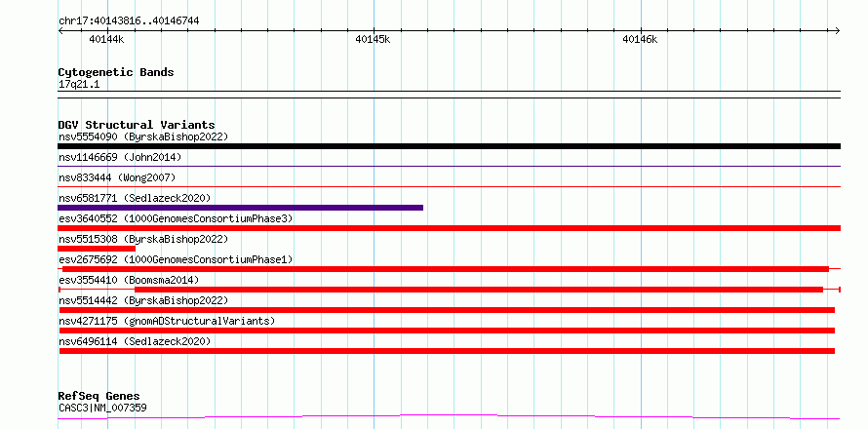Image resolution: width=868 pixels, height=429 pixels.
Task: Click the chr17:40143816..40146744 coordinates text
Action: [x=129, y=21]
